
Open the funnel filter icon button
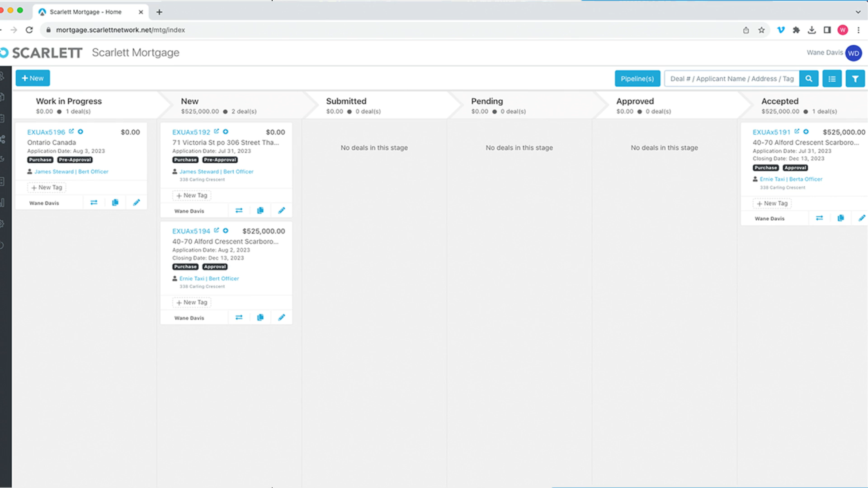tap(855, 79)
